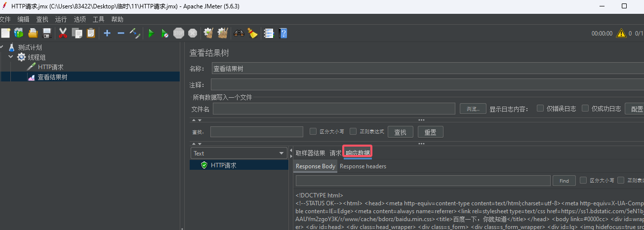
Task: Click the Open file folder icon
Action: [33, 33]
